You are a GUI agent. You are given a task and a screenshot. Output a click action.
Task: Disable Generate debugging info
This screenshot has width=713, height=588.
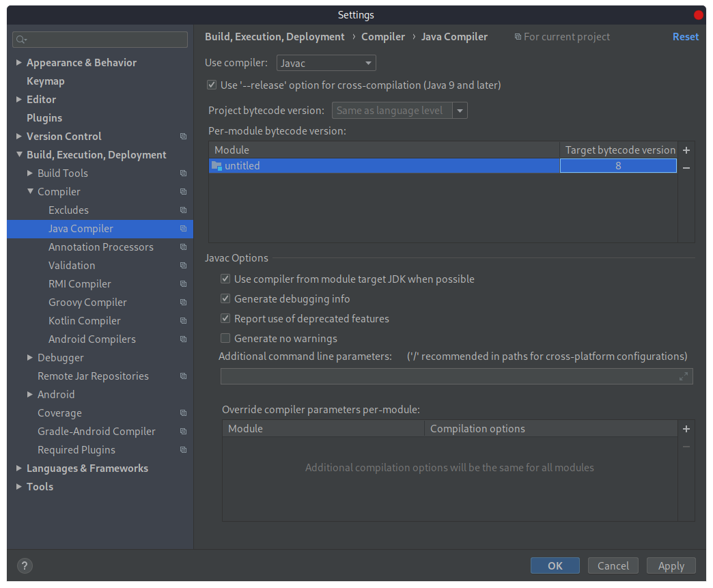click(225, 298)
